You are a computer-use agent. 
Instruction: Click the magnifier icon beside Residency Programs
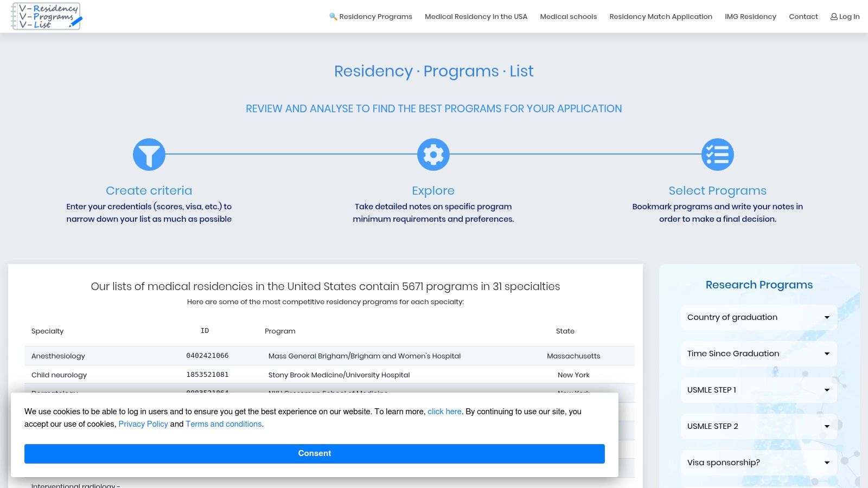click(x=333, y=17)
